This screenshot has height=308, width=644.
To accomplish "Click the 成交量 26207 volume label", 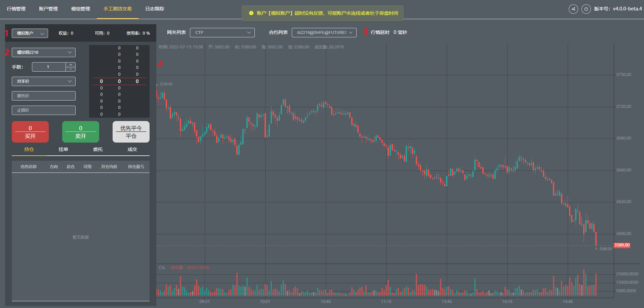I will point(190,268).
